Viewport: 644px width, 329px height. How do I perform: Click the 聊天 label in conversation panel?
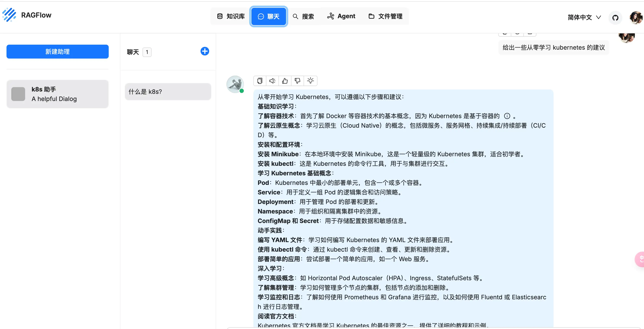[x=133, y=52]
